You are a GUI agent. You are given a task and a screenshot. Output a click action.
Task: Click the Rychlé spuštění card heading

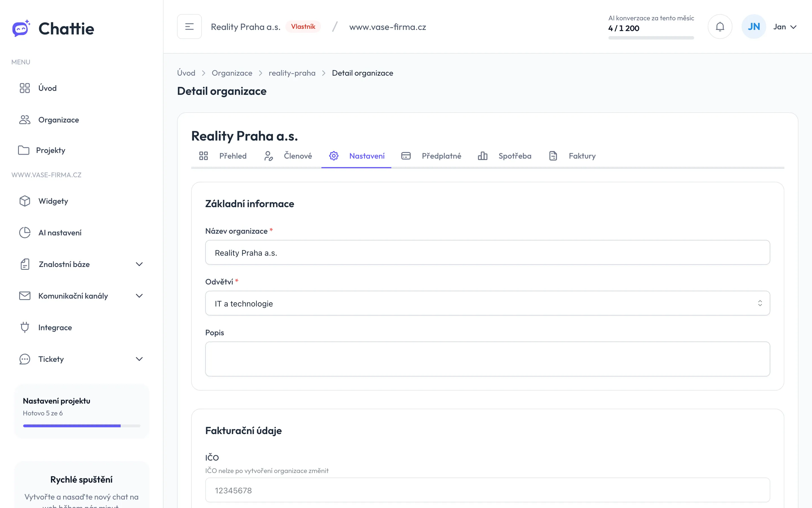tap(81, 479)
